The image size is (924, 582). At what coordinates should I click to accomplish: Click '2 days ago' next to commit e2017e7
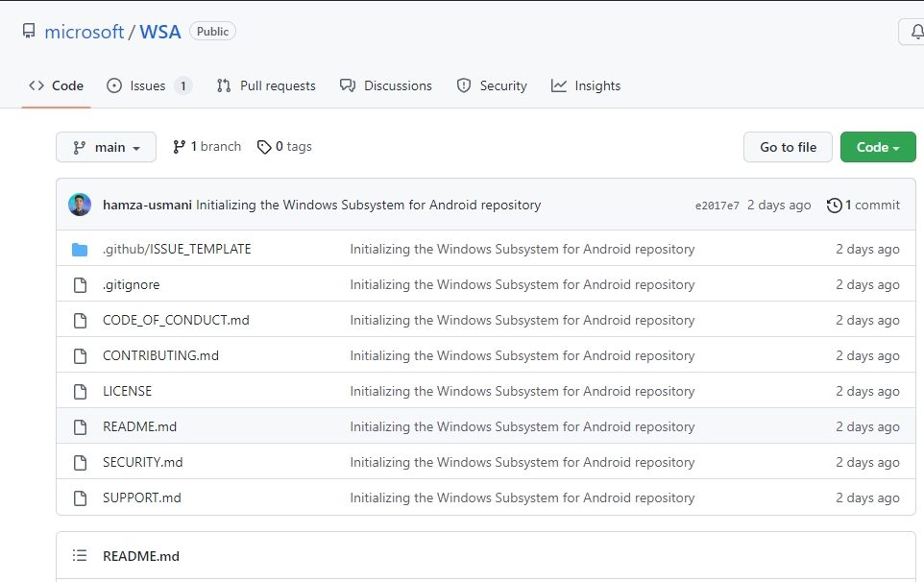pos(779,205)
